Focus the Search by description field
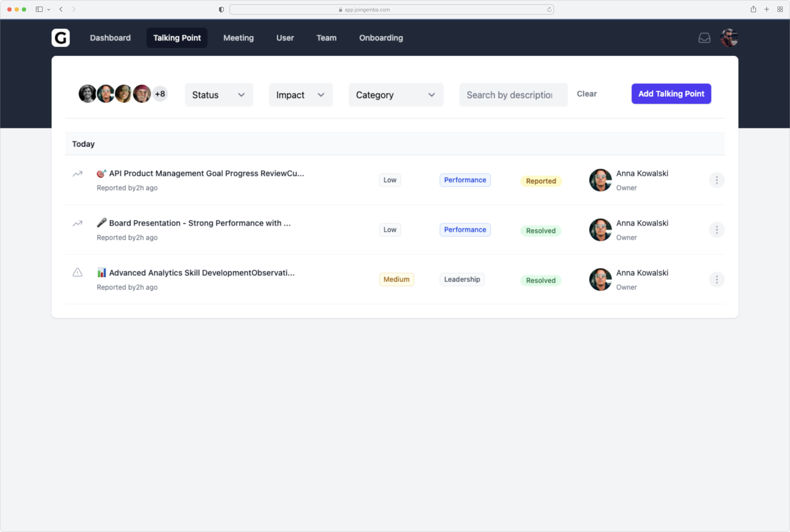The height and width of the screenshot is (532, 790). click(x=513, y=95)
